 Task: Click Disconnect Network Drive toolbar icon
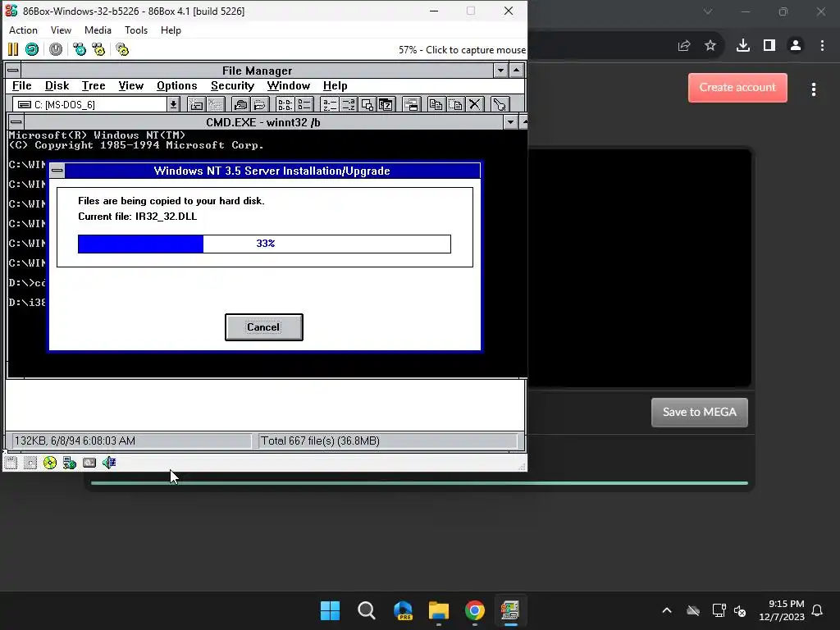(x=216, y=104)
